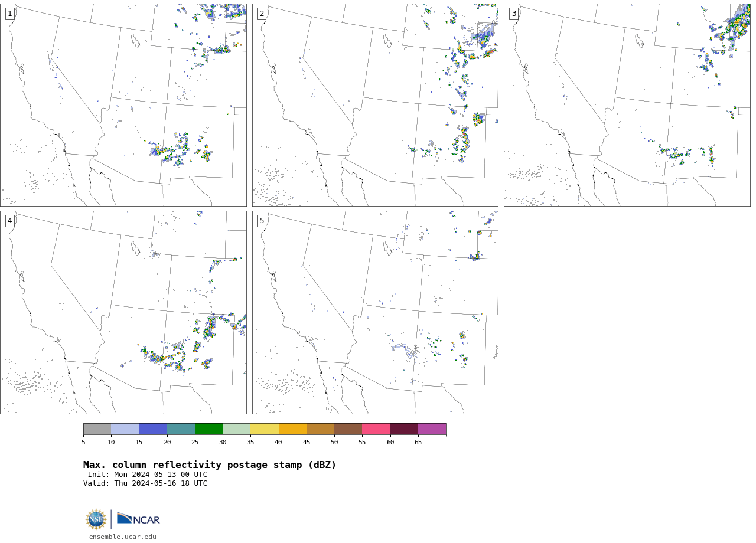Viewport: 756px width, 543px height.
Task: Open ensemble member 1 reflectivity map
Action: [x=123, y=105]
